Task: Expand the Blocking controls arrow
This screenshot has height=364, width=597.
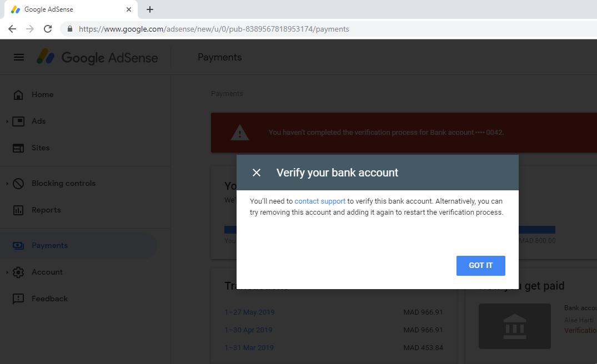Action: (7, 184)
